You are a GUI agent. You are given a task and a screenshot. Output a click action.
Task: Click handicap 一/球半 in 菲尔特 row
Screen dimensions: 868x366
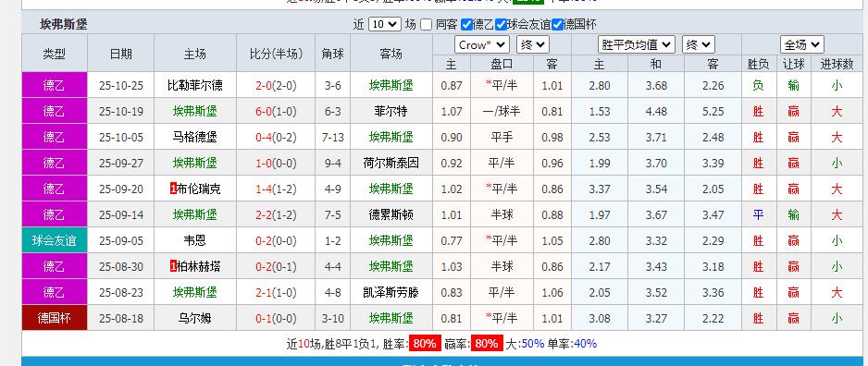click(502, 111)
